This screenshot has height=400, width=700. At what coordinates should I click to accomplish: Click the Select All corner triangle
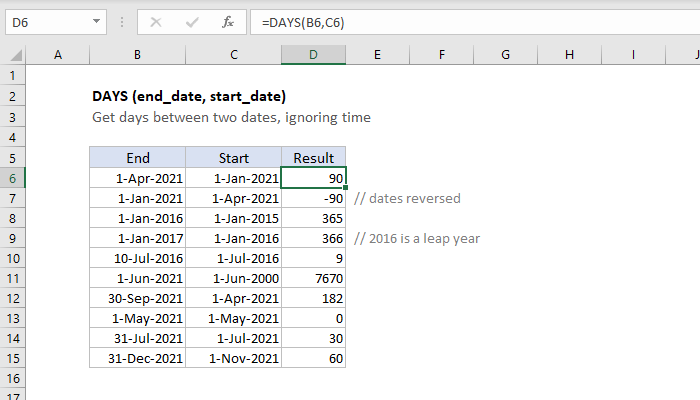pyautogui.click(x=16, y=55)
